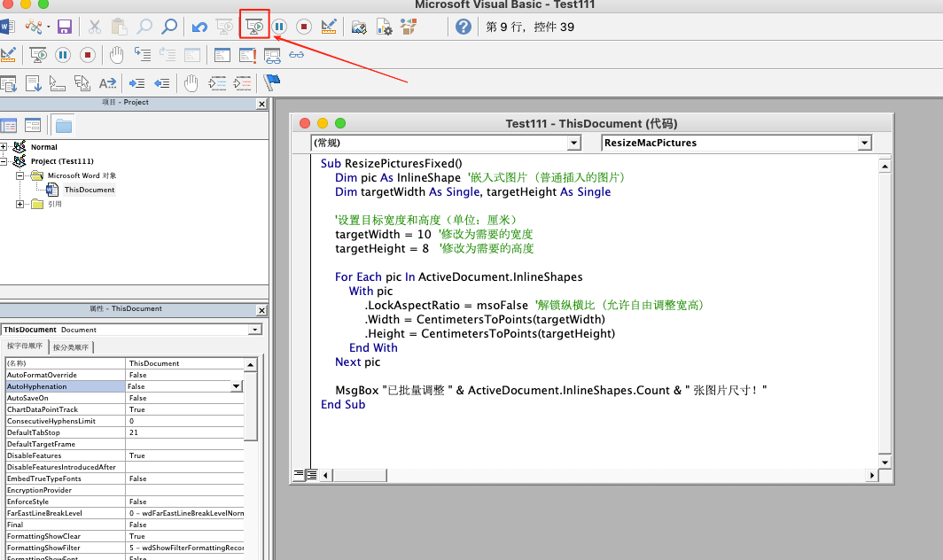Toggle Design Mode in the top toolbar
This screenshot has height=560, width=943.
point(329,27)
